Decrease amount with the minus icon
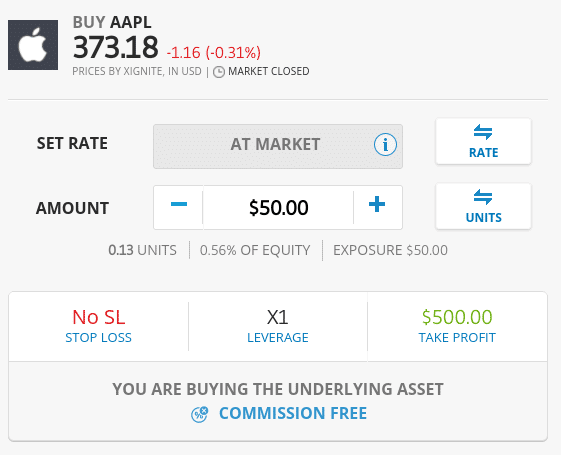561x455 pixels. click(x=179, y=204)
